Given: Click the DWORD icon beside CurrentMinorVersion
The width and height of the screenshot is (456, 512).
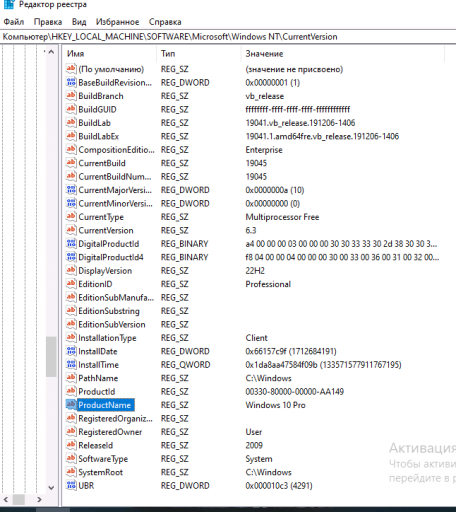Looking at the screenshot, I should pyautogui.click(x=71, y=203).
